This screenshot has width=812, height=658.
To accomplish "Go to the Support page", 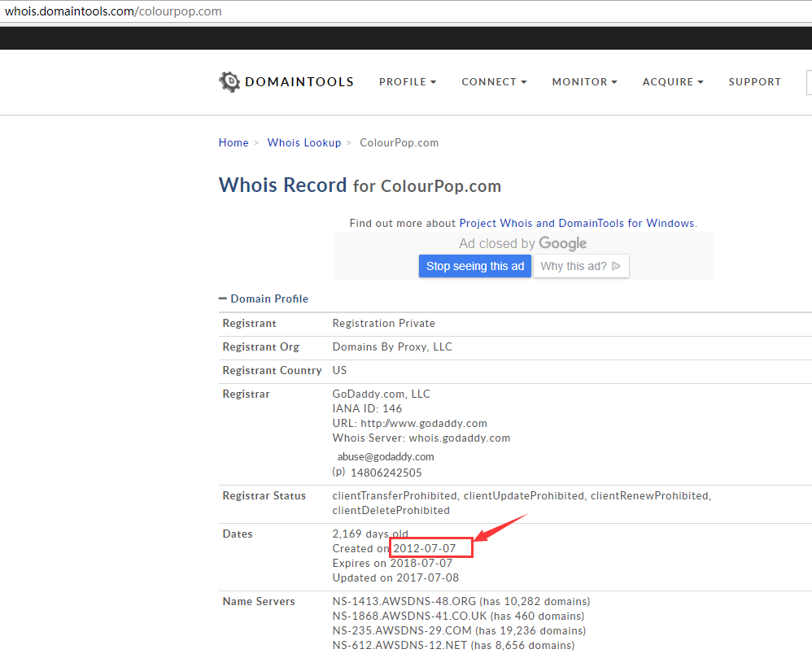I will (x=754, y=82).
